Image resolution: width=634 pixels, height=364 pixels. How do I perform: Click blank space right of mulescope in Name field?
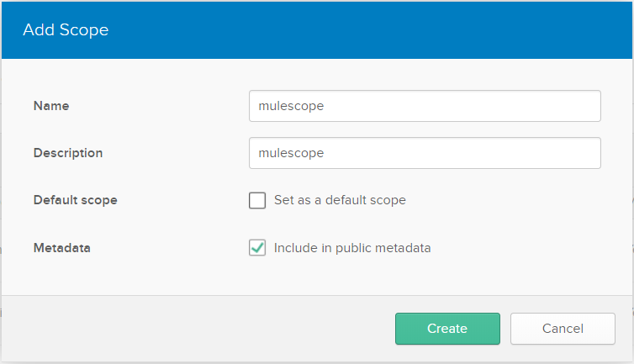coord(471,106)
